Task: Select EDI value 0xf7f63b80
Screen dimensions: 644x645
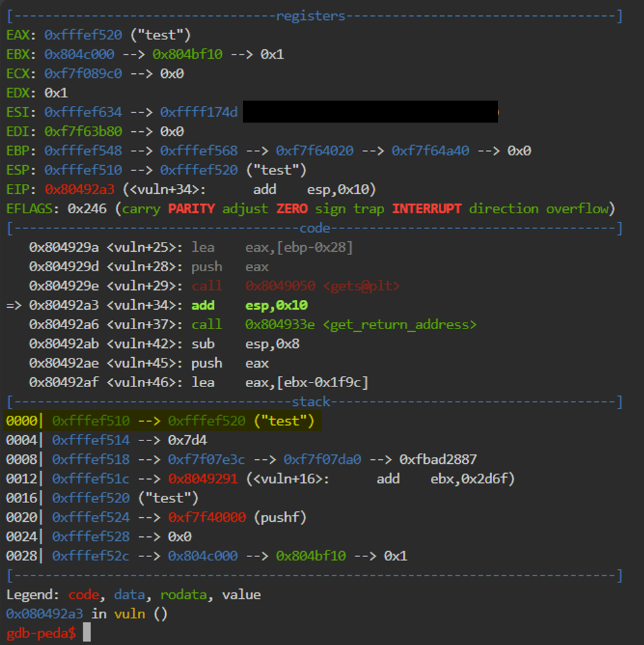Action: pos(83,131)
